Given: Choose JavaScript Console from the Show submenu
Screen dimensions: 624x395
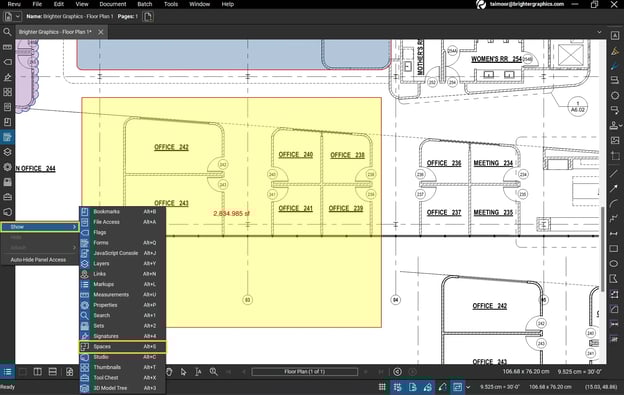Looking at the screenshot, I should [x=123, y=253].
